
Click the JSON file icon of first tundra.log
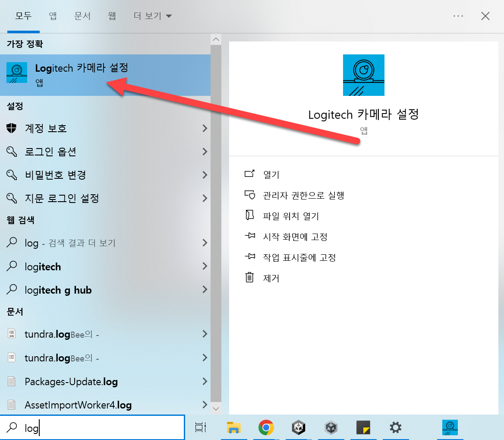pos(12,334)
